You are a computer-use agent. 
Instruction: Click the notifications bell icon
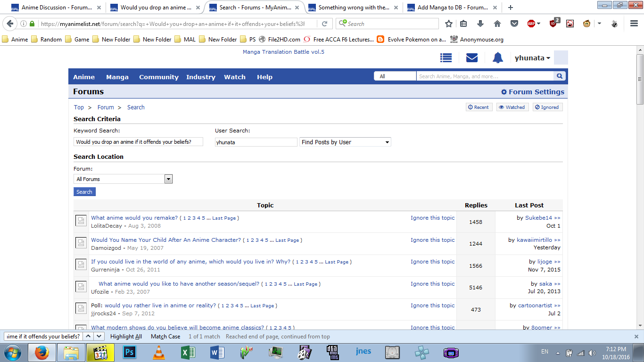pyautogui.click(x=497, y=58)
